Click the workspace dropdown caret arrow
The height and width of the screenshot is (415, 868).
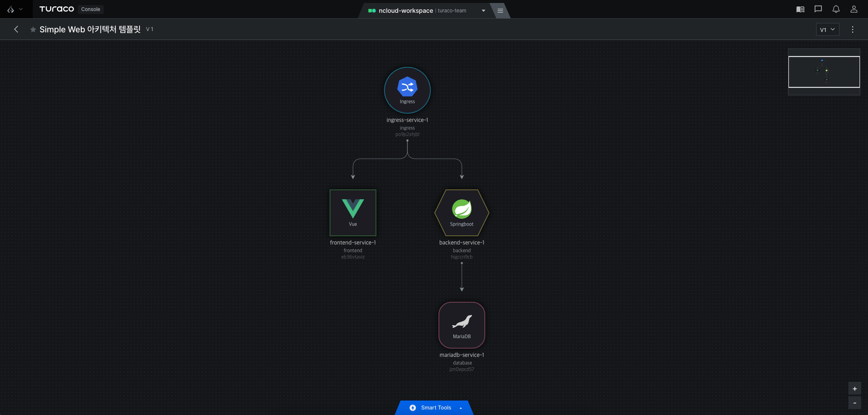[x=484, y=11]
